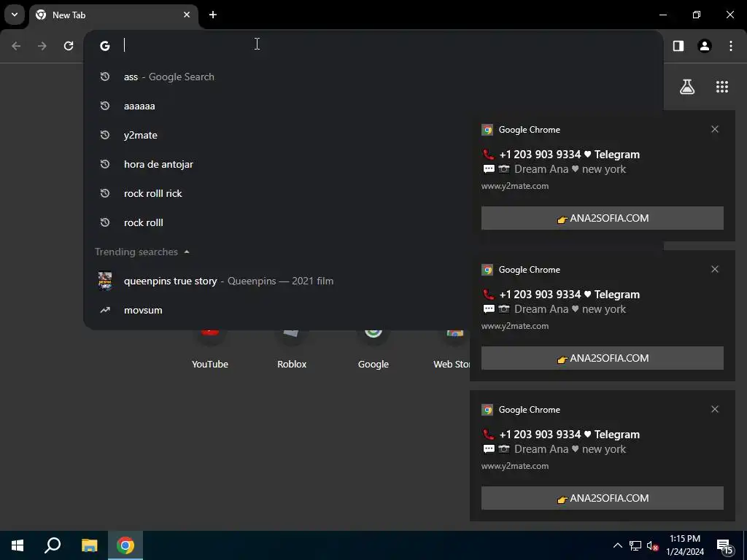747x560 pixels.
Task: Open the Windows Start menu
Action: [18, 545]
